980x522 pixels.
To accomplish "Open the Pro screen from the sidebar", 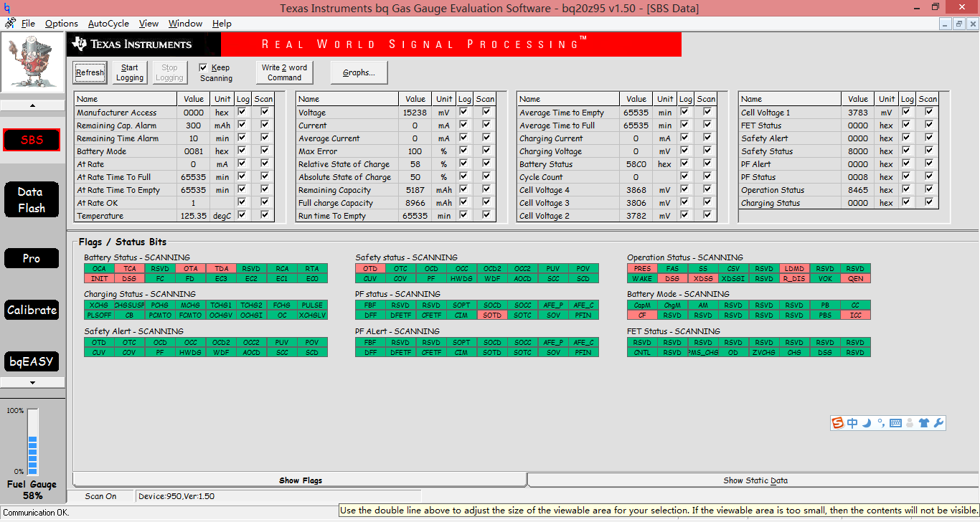I will coord(32,258).
